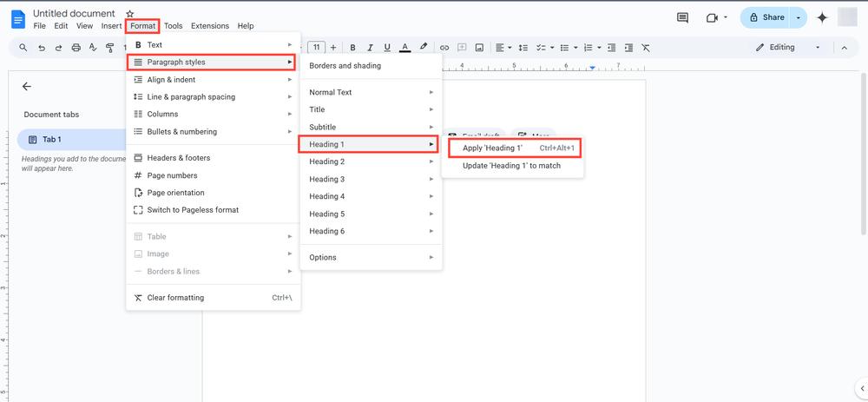Screen dimensions: 868x402
Task: Toggle bold formatting in toolbar
Action: click(352, 48)
